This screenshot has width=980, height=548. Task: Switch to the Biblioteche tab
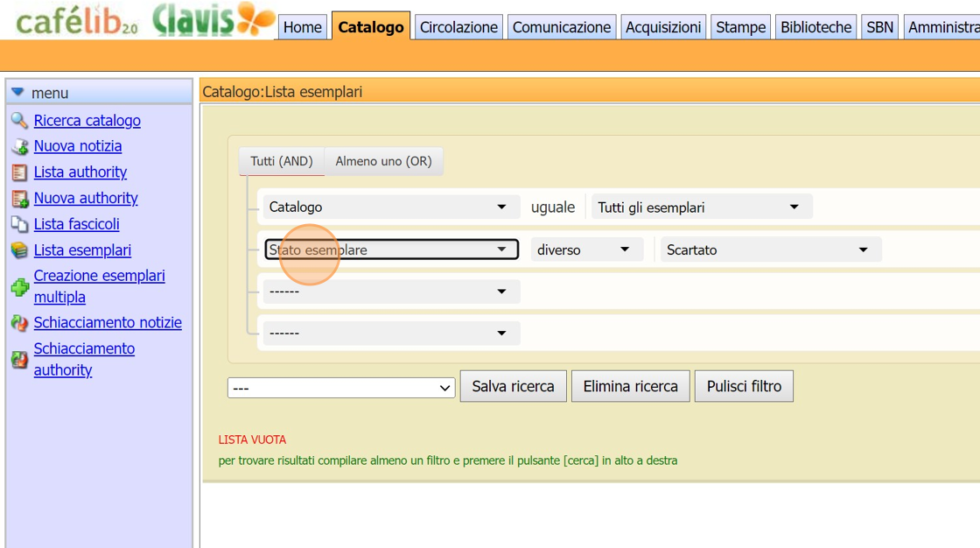tap(815, 27)
